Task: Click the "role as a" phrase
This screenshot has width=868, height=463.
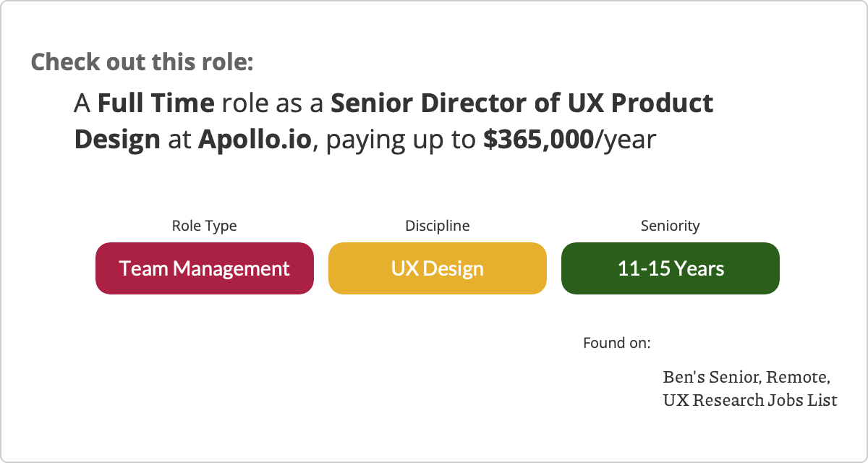Action: [272, 103]
